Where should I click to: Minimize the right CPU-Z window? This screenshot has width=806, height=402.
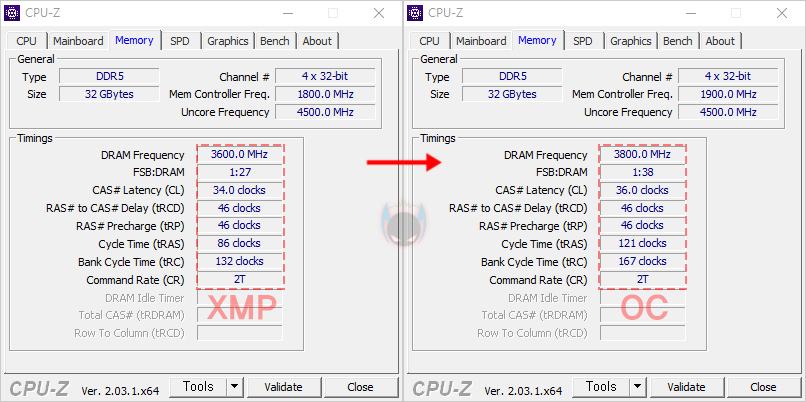pos(690,13)
